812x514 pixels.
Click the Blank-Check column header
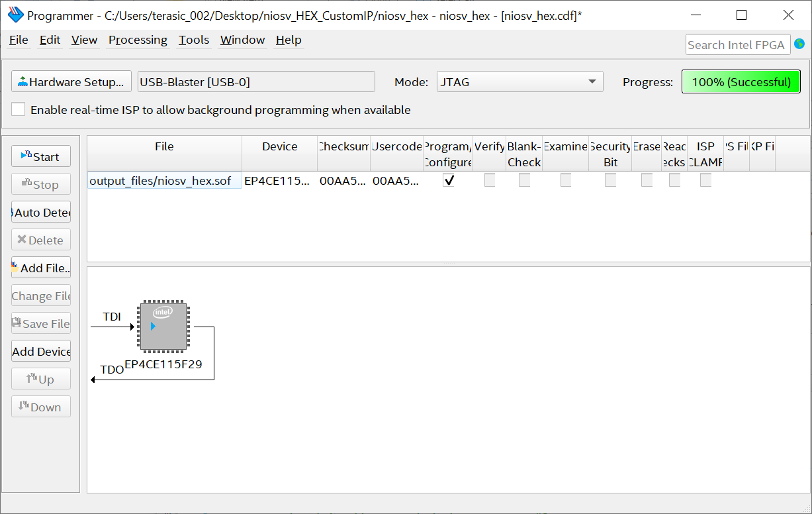click(x=524, y=154)
